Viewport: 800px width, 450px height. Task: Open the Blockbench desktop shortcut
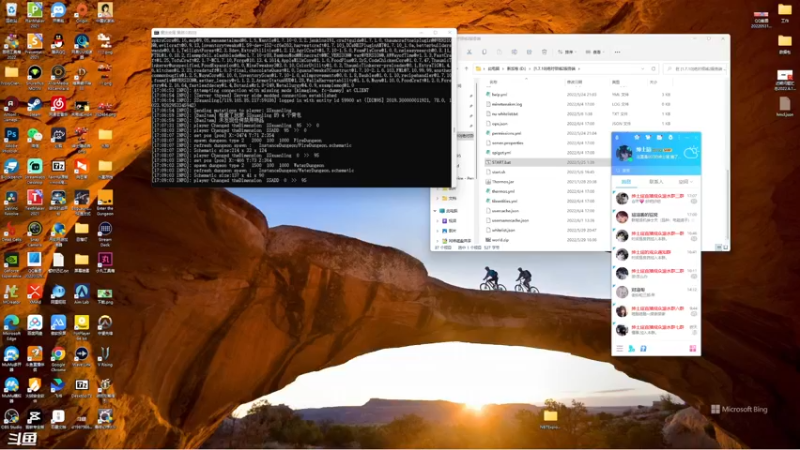pos(11,169)
